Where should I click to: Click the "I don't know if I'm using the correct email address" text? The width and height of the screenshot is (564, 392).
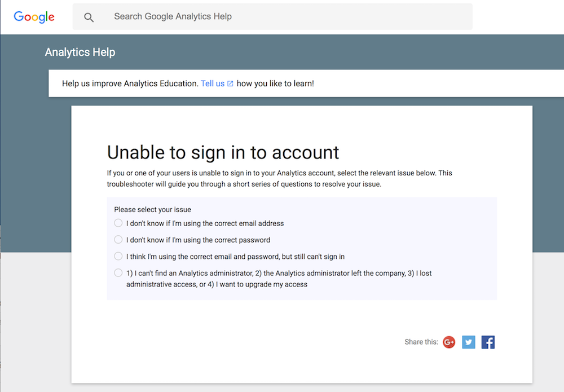(205, 223)
